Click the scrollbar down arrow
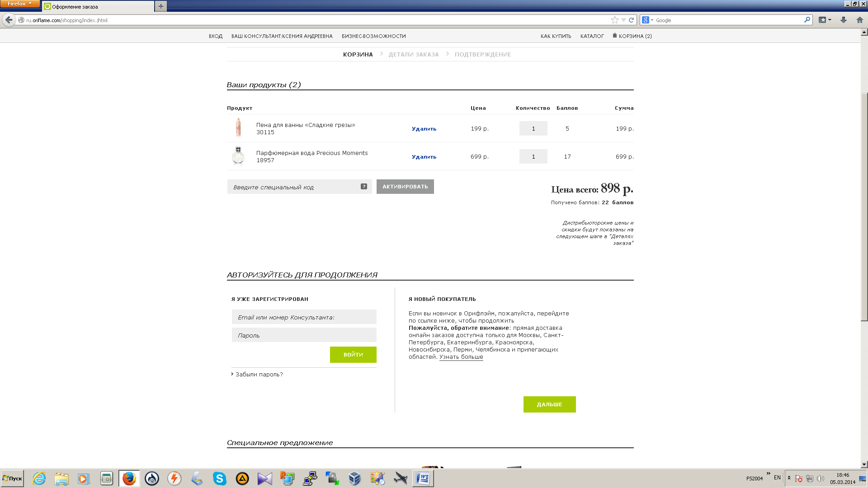The image size is (868, 488). pyautogui.click(x=864, y=464)
